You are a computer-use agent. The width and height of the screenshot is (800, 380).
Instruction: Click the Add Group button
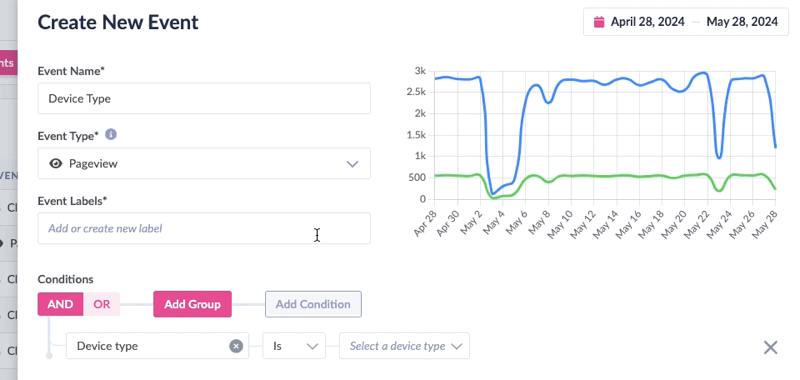pos(192,304)
